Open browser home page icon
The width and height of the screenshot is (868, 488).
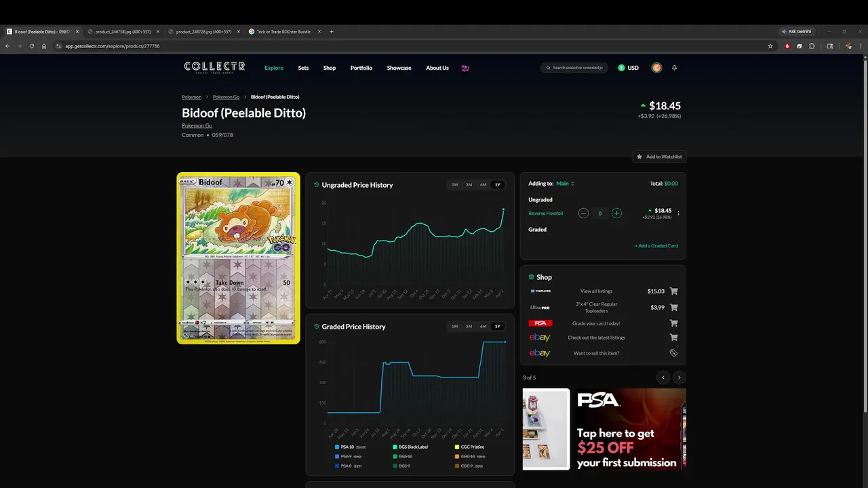pos(44,46)
